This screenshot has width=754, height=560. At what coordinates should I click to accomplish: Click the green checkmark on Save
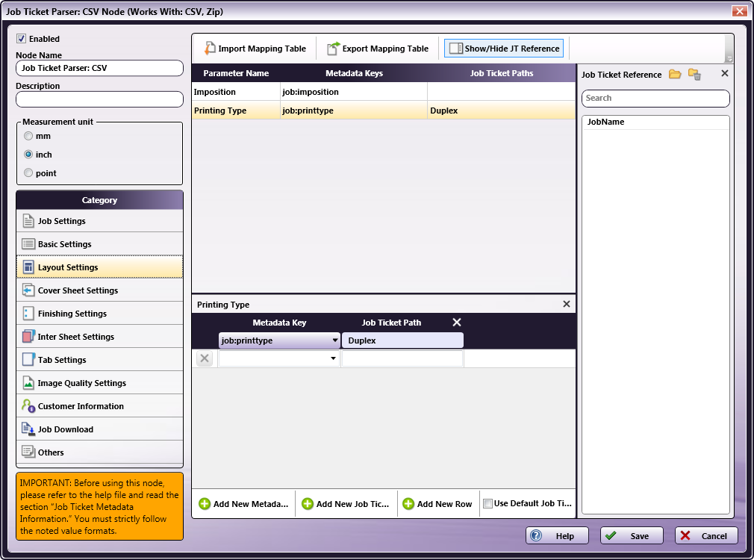tap(611, 535)
